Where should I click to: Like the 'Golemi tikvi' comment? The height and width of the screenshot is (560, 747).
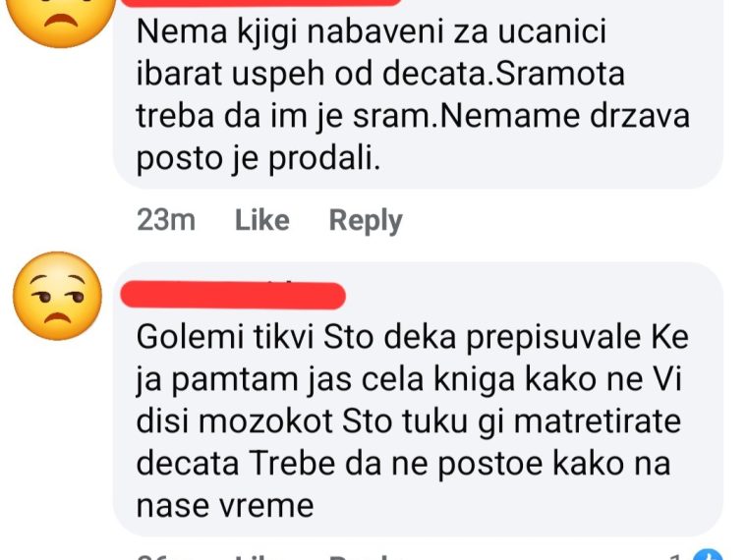click(x=262, y=556)
